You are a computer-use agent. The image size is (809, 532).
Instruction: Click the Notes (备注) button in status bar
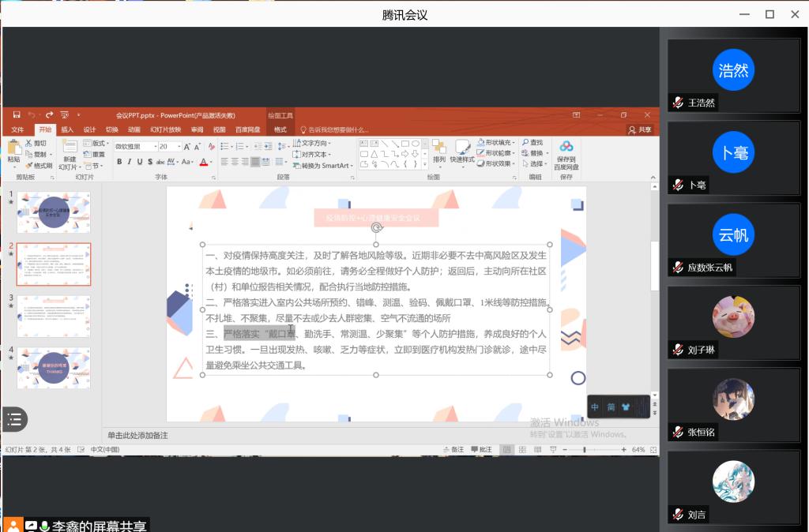tap(453, 450)
